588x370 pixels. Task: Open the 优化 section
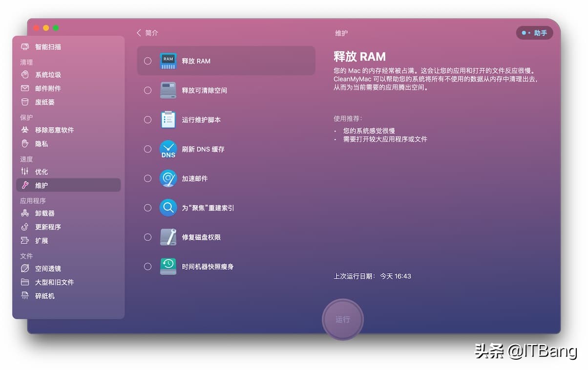68,172
